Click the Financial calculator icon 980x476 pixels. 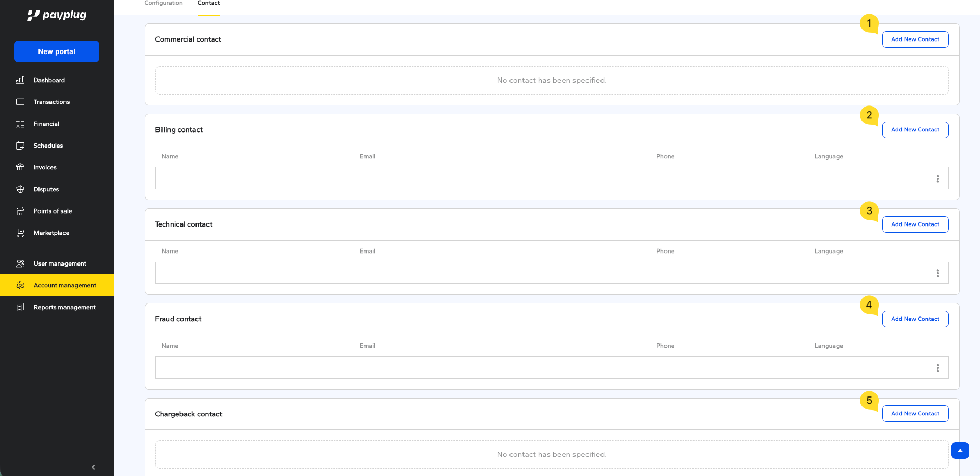[20, 124]
